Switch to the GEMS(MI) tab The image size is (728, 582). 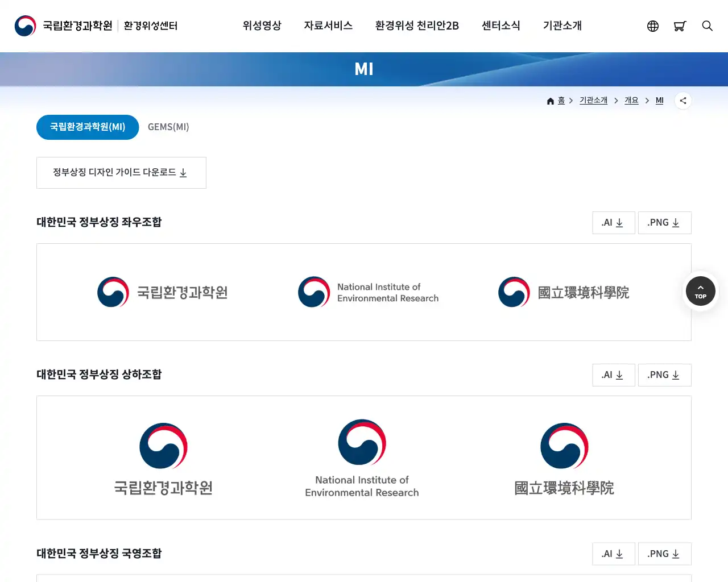pyautogui.click(x=168, y=127)
